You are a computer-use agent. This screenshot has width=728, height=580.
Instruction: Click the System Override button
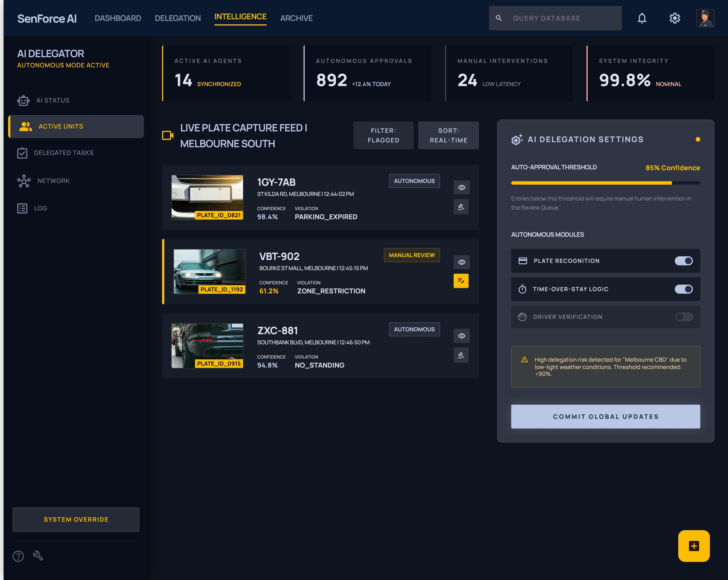tap(76, 520)
